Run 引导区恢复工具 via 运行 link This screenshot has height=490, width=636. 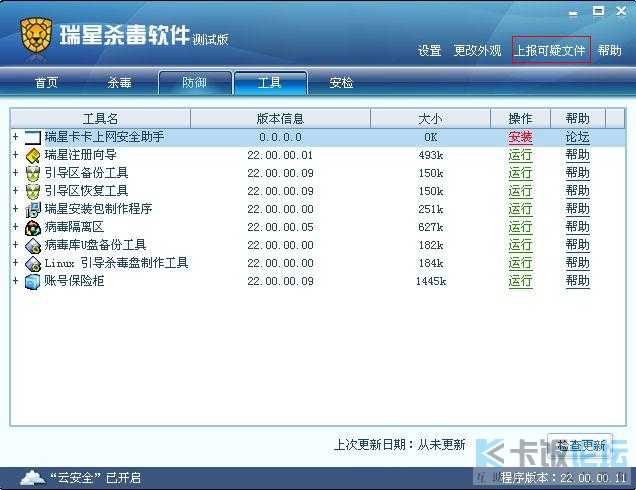tap(520, 191)
